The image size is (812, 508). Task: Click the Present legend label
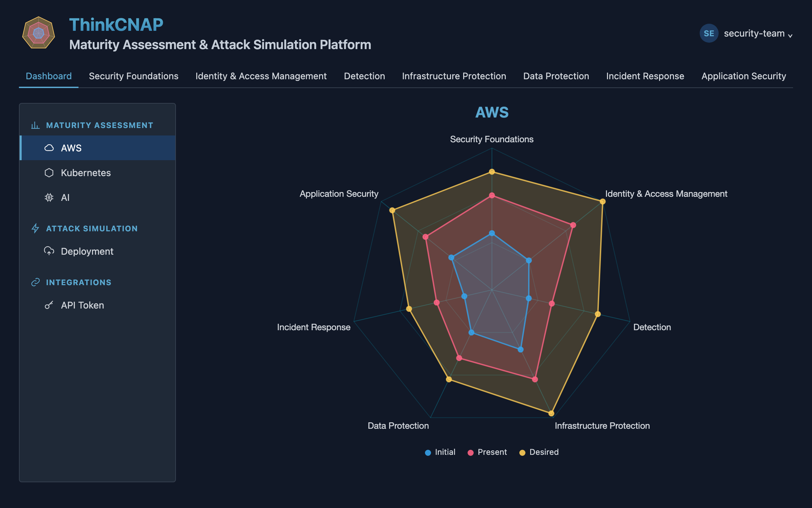click(492, 452)
